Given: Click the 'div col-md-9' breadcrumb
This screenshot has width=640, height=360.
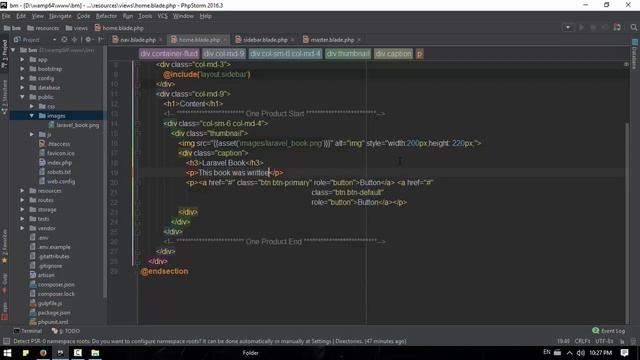Looking at the screenshot, I should click(224, 53).
